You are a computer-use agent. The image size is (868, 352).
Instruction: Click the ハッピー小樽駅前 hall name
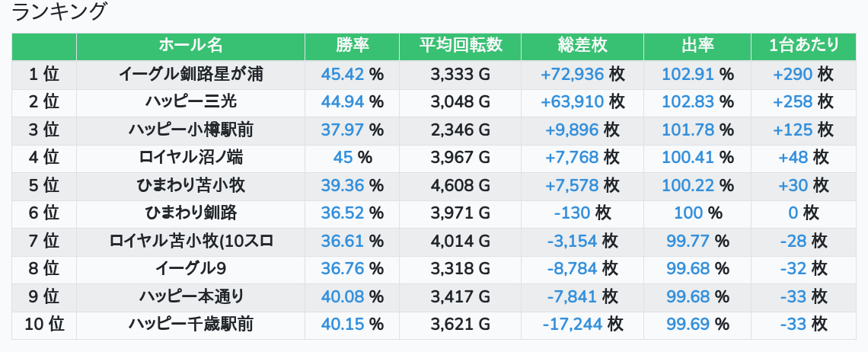(190, 130)
